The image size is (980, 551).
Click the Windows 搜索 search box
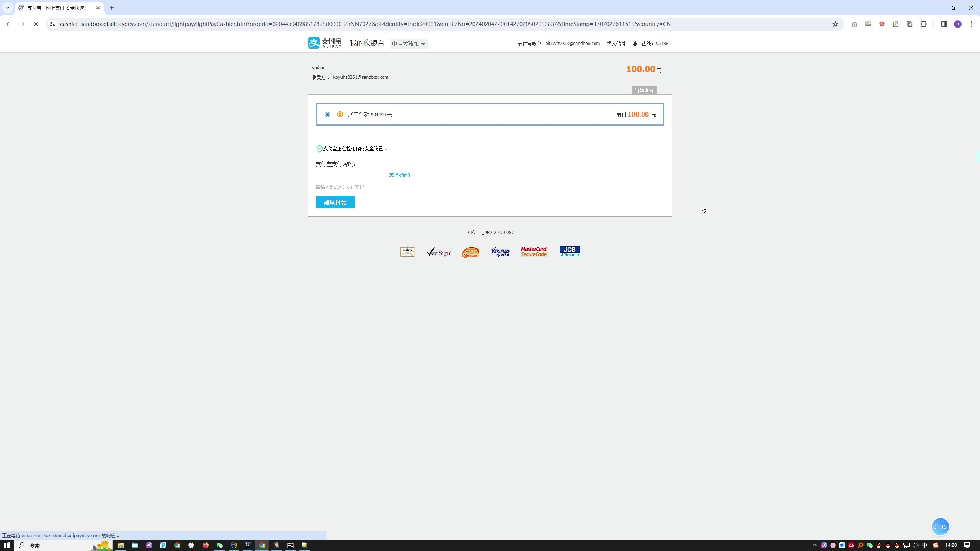point(63,545)
